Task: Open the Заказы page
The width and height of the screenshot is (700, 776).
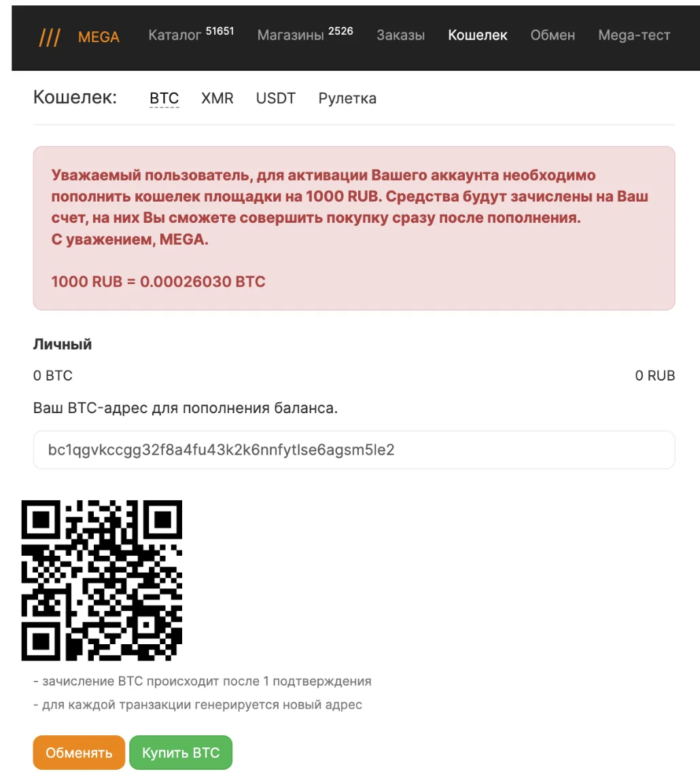Action: [x=400, y=35]
